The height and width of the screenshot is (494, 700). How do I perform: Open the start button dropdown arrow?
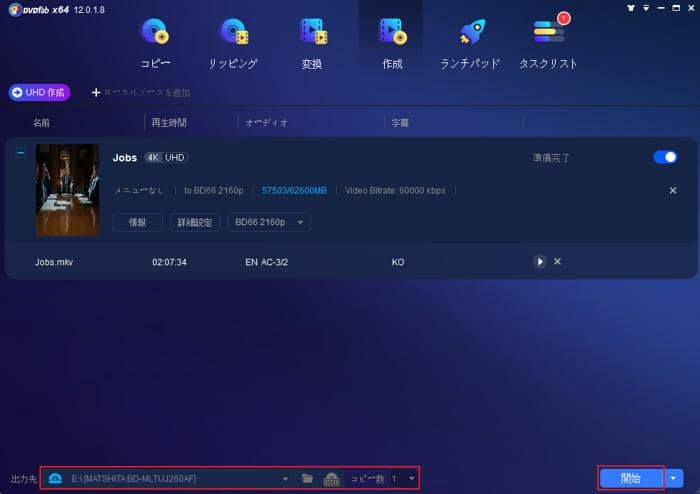[x=673, y=478]
